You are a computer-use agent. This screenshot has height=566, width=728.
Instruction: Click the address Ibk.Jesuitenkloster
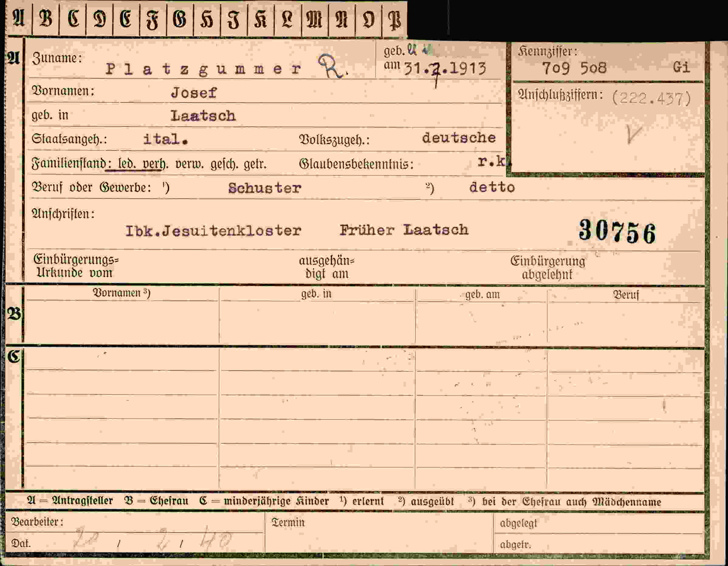tap(213, 230)
